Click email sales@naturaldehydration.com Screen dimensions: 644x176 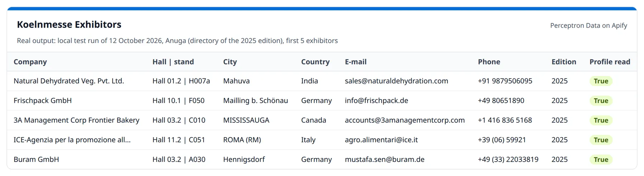pos(396,81)
